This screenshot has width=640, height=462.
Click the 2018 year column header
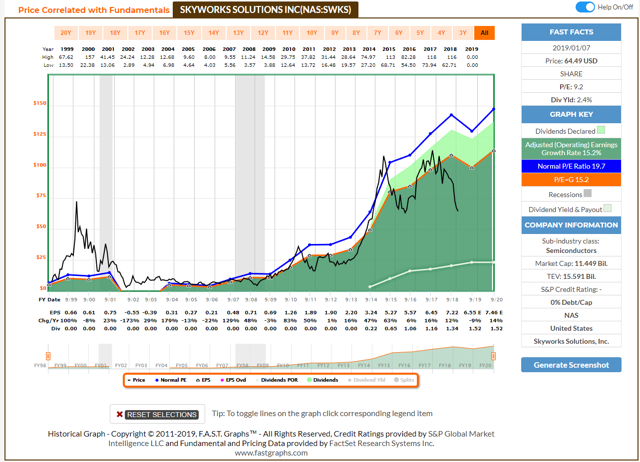tap(450, 49)
